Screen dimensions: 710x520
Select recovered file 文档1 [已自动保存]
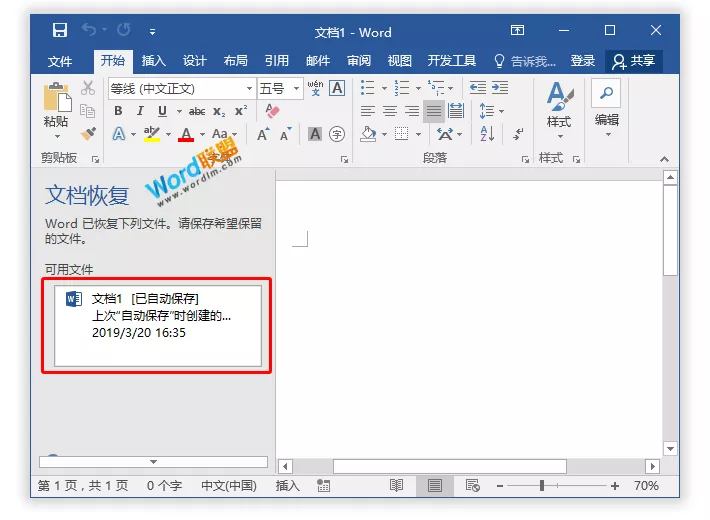158,325
